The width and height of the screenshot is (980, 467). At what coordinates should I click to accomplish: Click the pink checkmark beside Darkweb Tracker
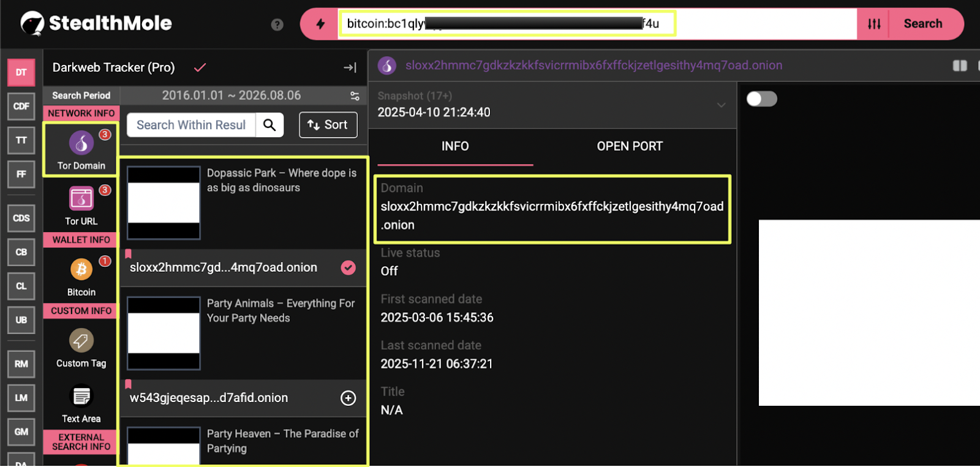click(200, 67)
